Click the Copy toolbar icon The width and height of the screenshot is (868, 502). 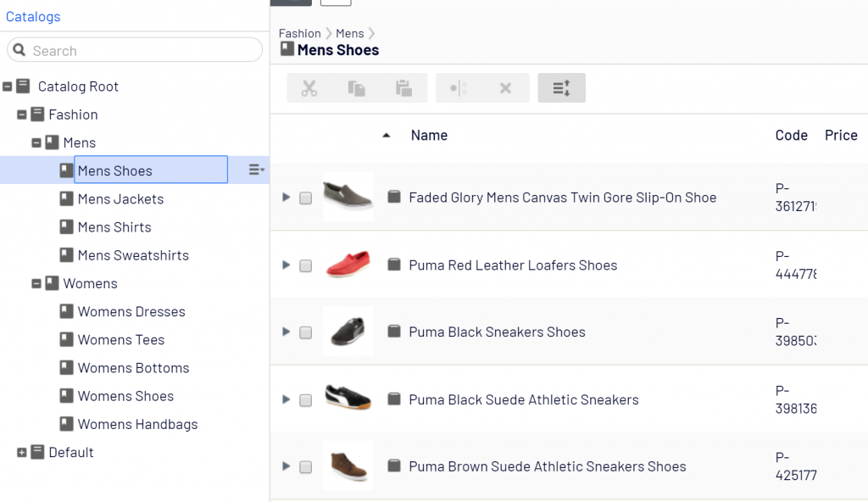tap(357, 88)
